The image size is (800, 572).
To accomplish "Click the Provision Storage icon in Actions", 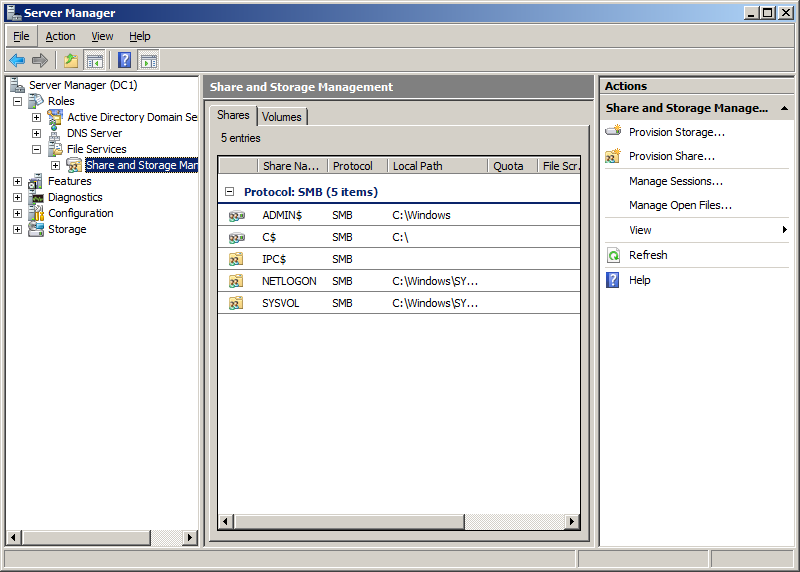I will (613, 131).
